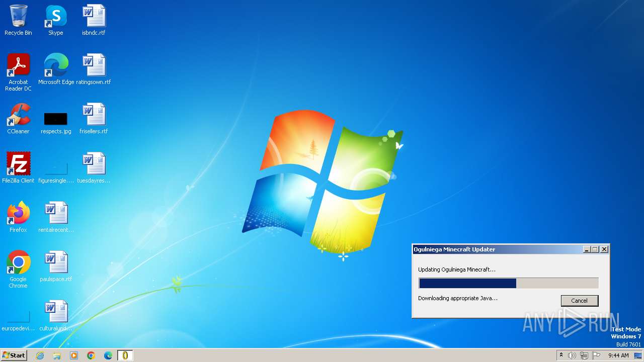Select the rentalrecent document icon
The image size is (644, 362).
pyautogui.click(x=56, y=217)
